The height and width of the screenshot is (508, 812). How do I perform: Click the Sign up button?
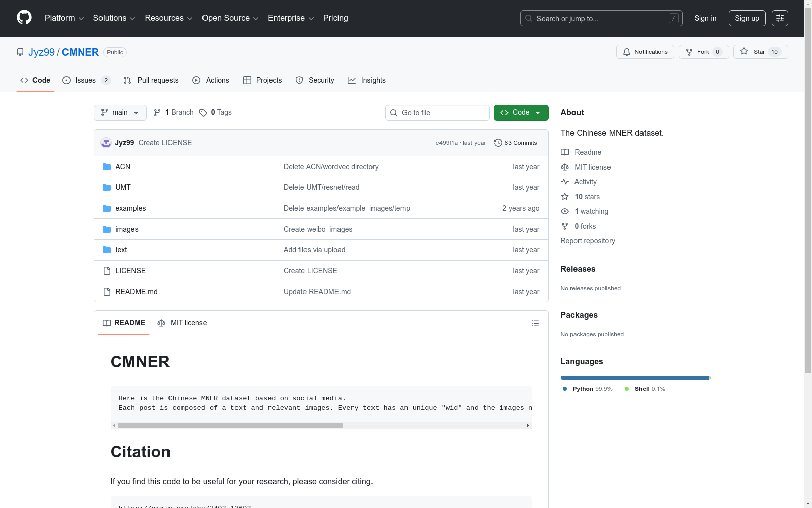tap(747, 18)
